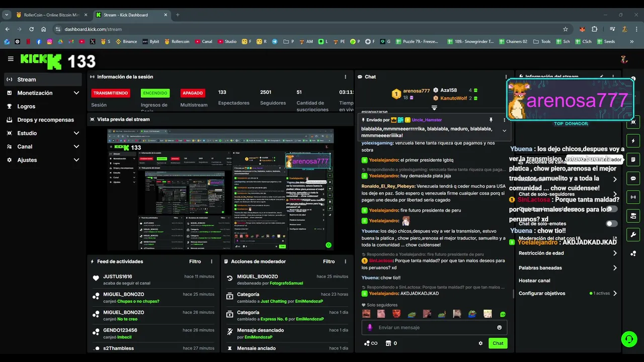Image resolution: width=644 pixels, height=362 pixels.
Task: Click the TRANSMITIENDO status badge
Action: point(111,93)
